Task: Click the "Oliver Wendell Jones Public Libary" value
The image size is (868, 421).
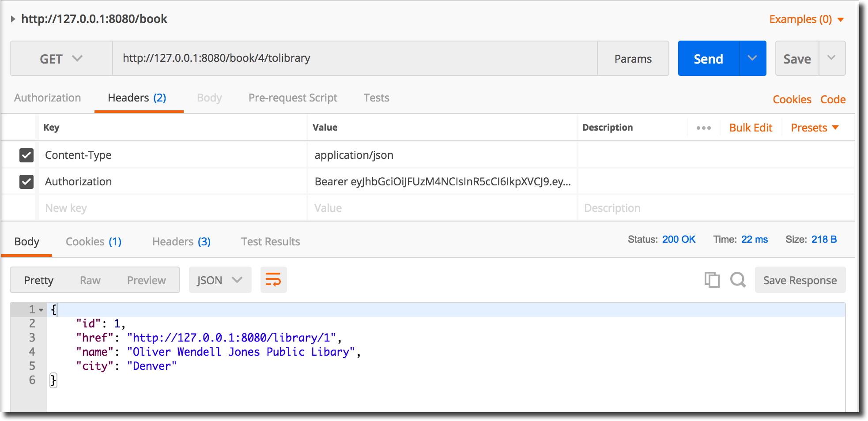Action: (x=241, y=352)
